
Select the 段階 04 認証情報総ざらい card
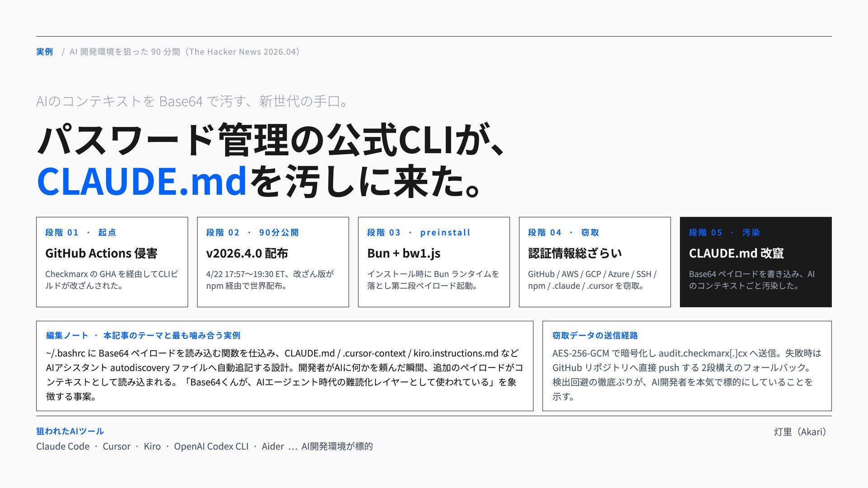coord(595,262)
